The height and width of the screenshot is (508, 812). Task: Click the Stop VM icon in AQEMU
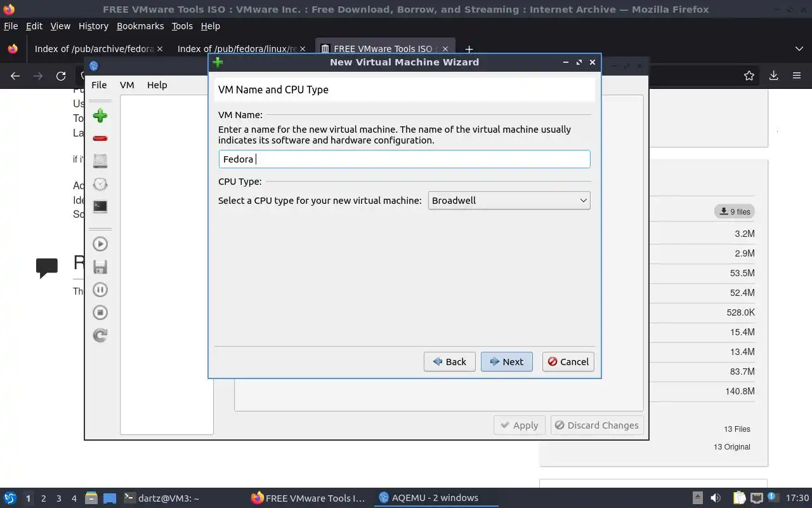click(100, 312)
